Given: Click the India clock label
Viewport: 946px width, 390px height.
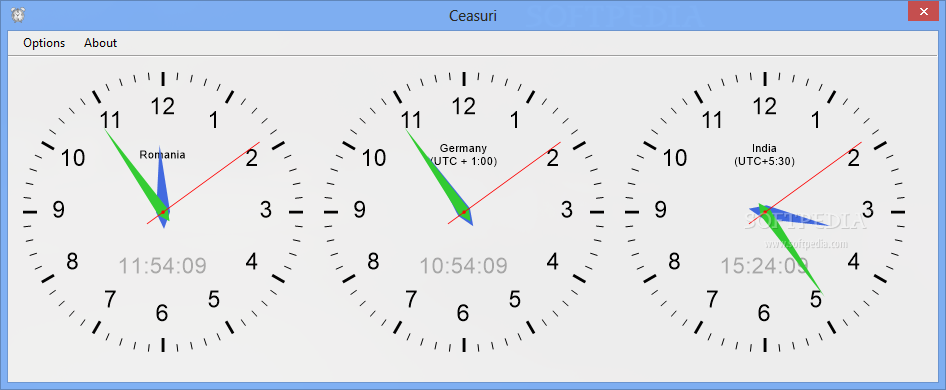Looking at the screenshot, I should [764, 148].
